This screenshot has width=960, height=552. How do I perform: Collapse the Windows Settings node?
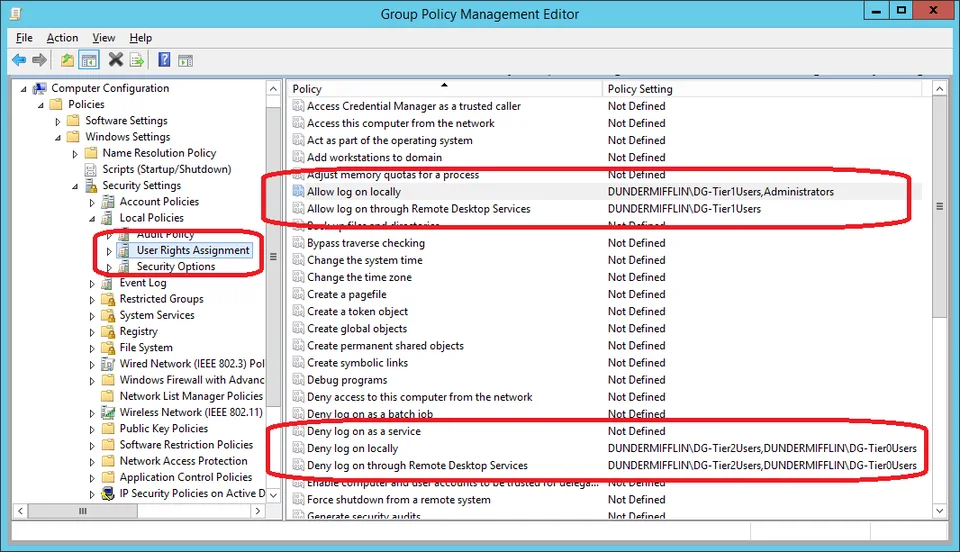(x=58, y=138)
